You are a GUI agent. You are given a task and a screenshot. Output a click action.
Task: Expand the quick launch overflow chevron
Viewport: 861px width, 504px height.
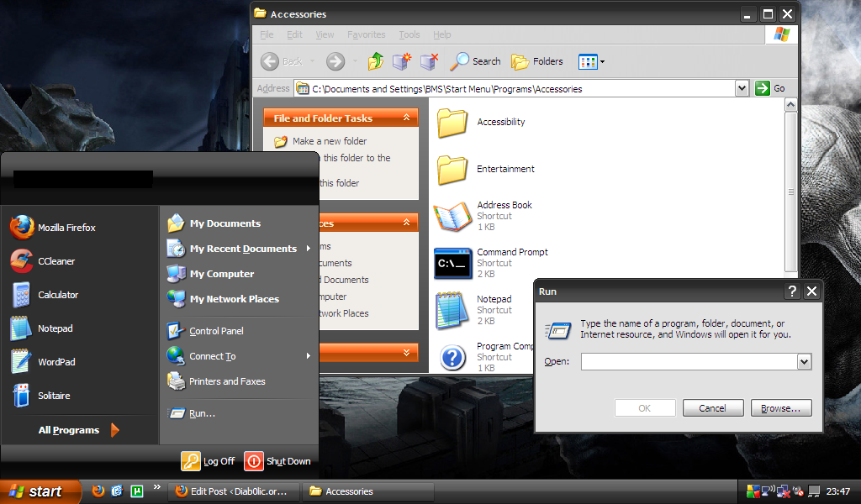pos(157,486)
